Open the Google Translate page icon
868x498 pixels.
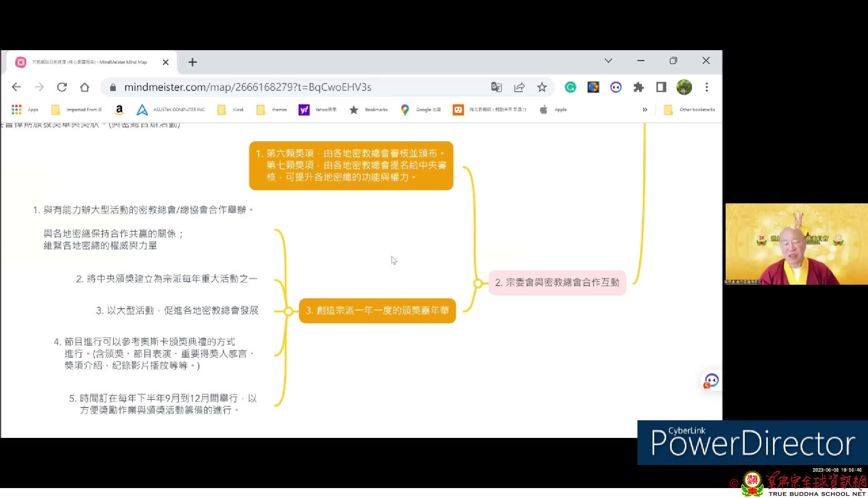(496, 87)
